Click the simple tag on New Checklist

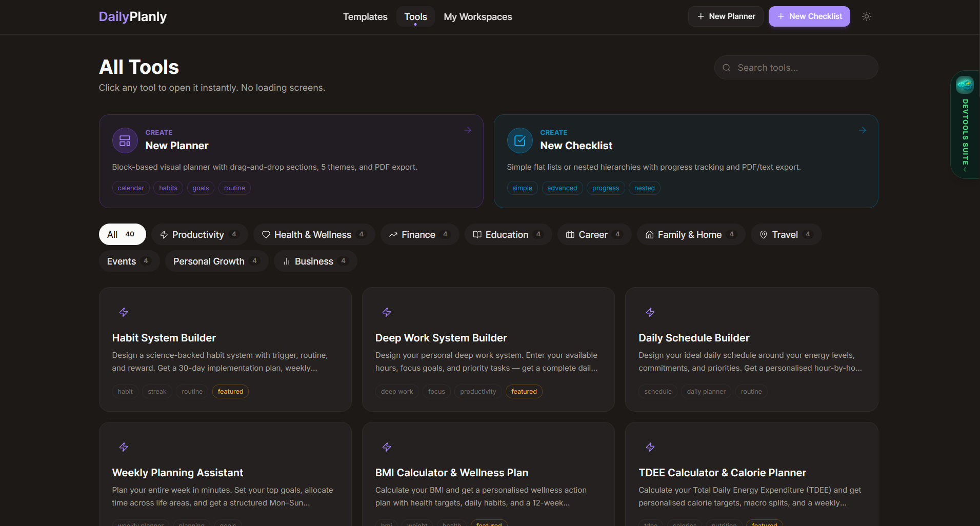click(x=522, y=188)
